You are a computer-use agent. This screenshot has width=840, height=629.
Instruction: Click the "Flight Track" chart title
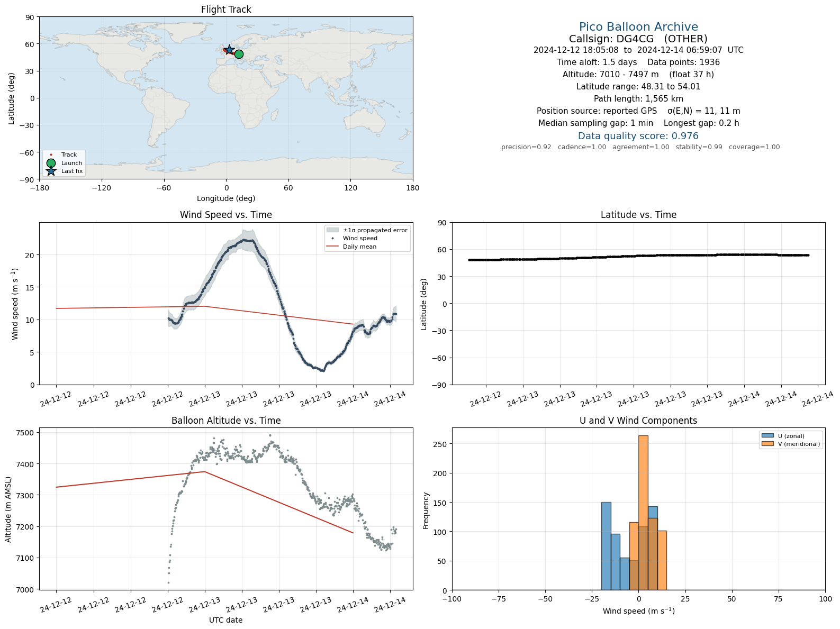[x=226, y=10]
